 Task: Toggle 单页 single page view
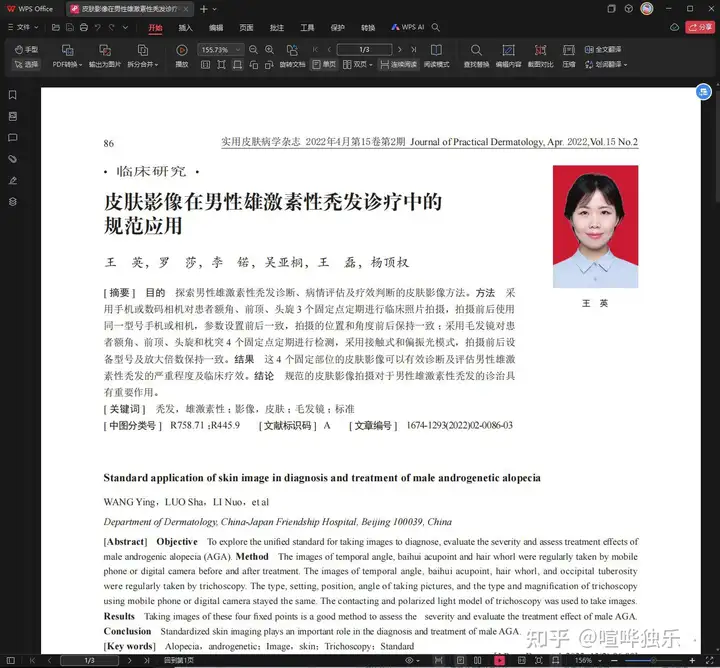[x=324, y=64]
